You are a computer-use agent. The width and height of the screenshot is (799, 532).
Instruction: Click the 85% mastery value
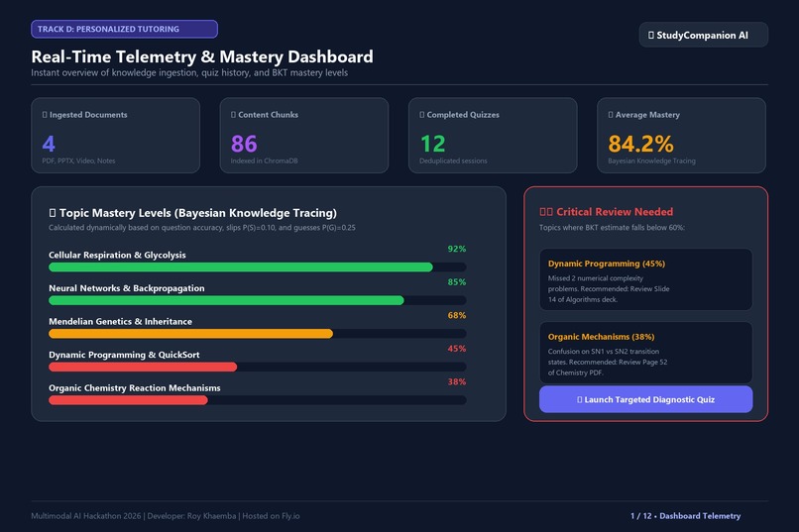[457, 282]
